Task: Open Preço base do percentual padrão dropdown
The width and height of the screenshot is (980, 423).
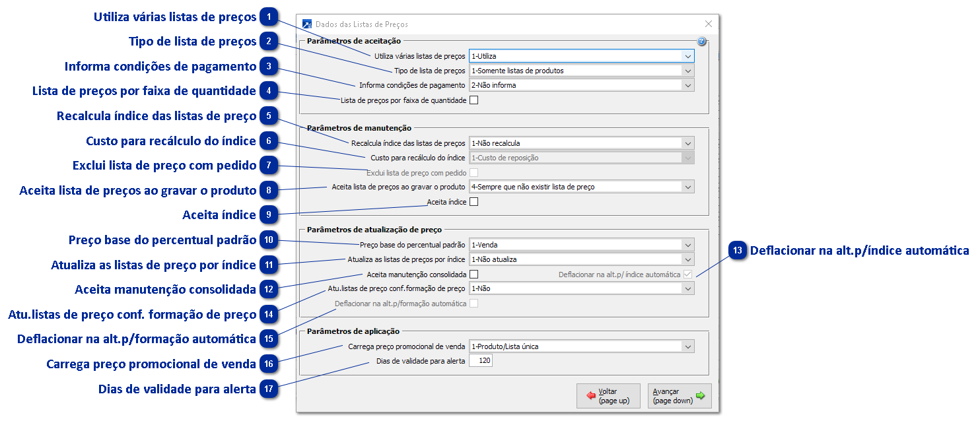Action: click(x=688, y=245)
